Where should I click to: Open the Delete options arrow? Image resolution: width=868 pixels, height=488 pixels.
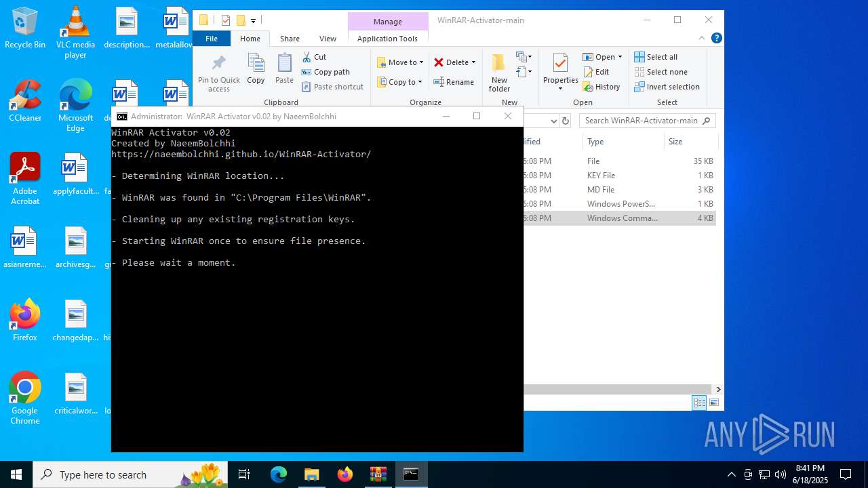(473, 62)
